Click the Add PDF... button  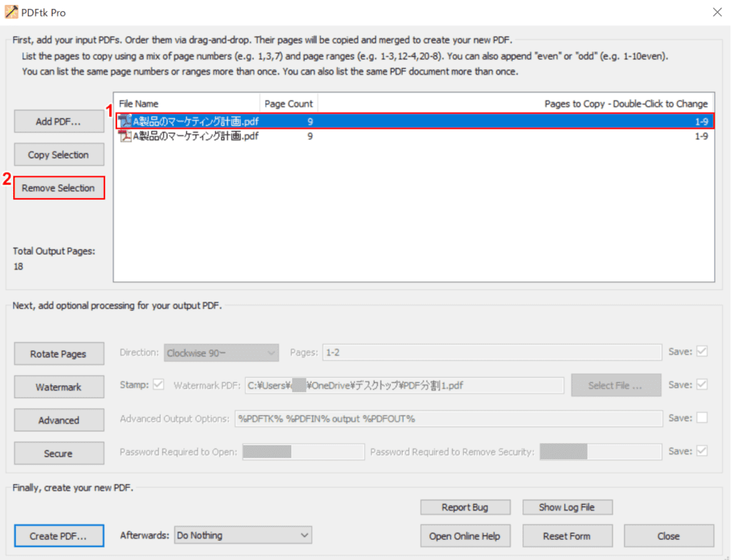click(59, 122)
